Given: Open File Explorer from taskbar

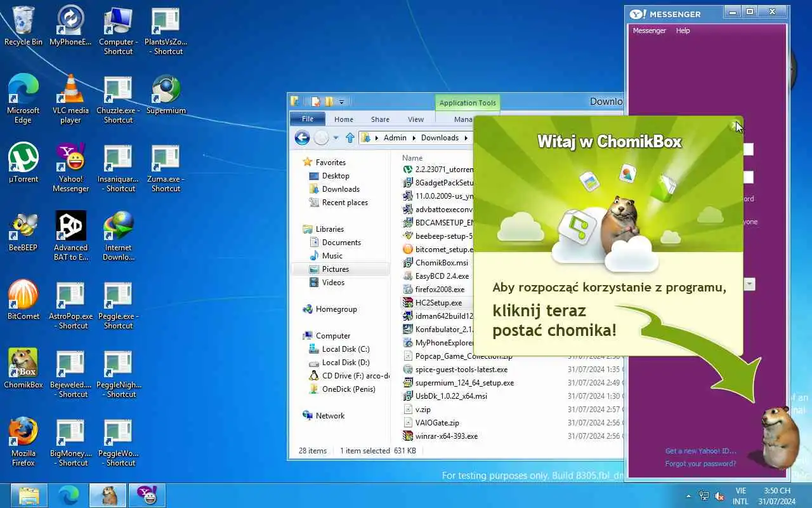Looking at the screenshot, I should [x=29, y=495].
